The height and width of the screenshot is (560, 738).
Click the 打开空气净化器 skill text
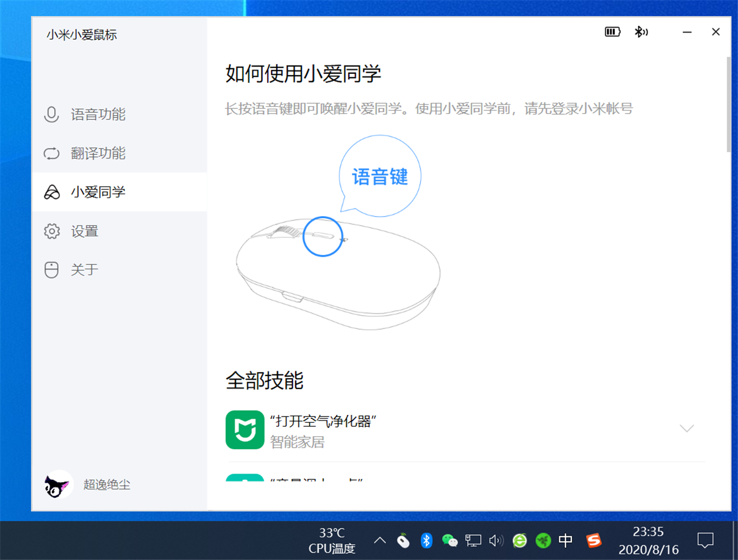(323, 421)
